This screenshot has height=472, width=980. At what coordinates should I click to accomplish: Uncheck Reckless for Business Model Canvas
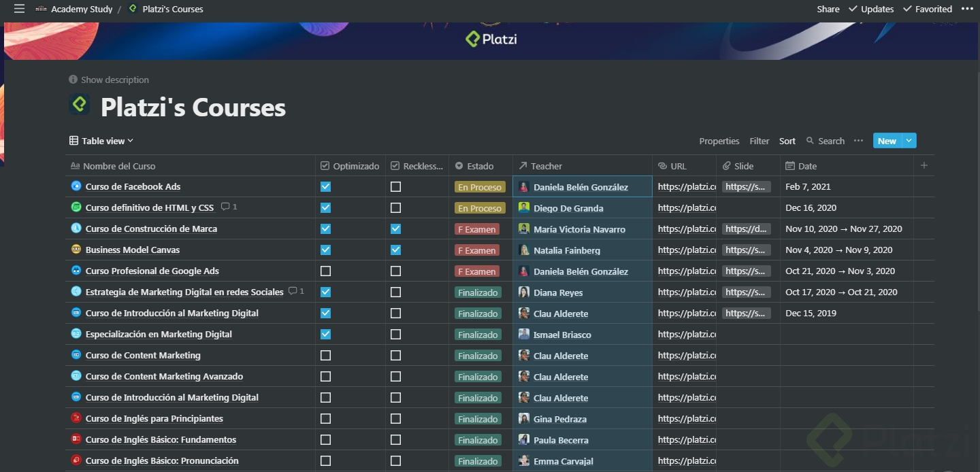(395, 250)
